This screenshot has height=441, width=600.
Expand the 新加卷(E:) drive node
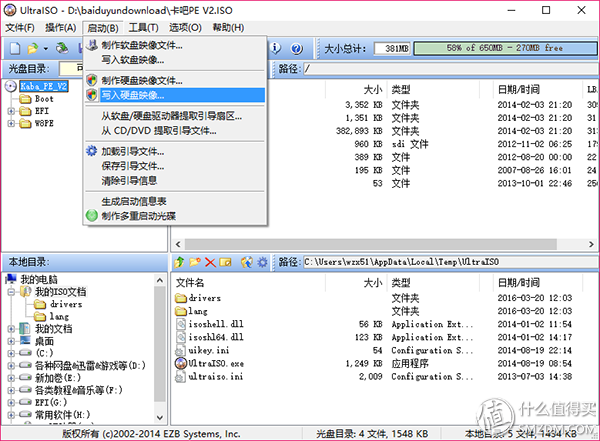click(11, 378)
